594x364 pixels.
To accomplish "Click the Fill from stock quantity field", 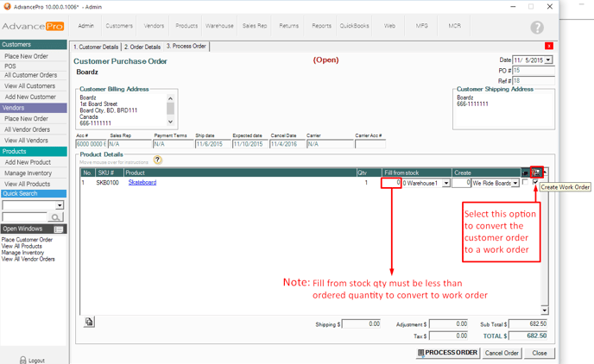I will pos(391,183).
